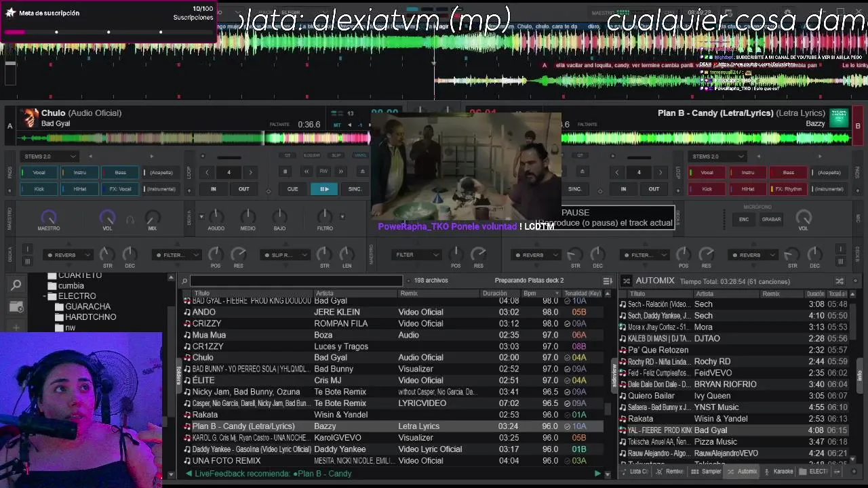Switch to Sampler tab in sideview
The width and height of the screenshot is (868, 488).
pos(707,472)
